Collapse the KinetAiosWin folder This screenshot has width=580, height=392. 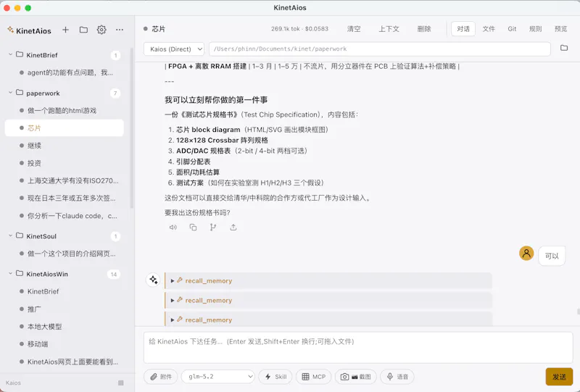[10, 274]
